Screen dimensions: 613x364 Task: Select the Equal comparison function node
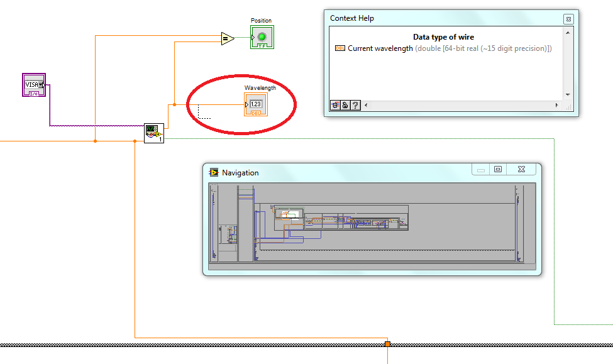point(228,39)
